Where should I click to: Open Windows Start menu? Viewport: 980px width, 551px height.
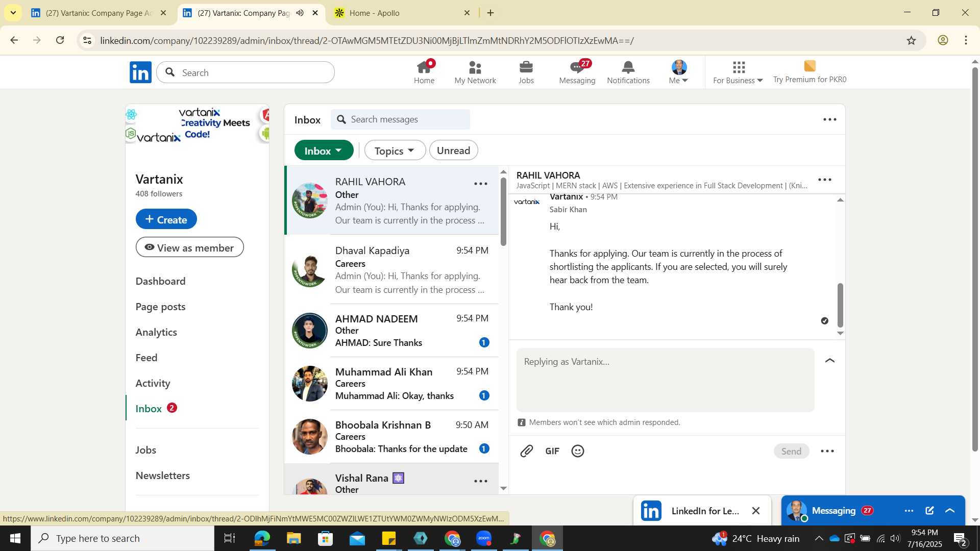click(15, 538)
